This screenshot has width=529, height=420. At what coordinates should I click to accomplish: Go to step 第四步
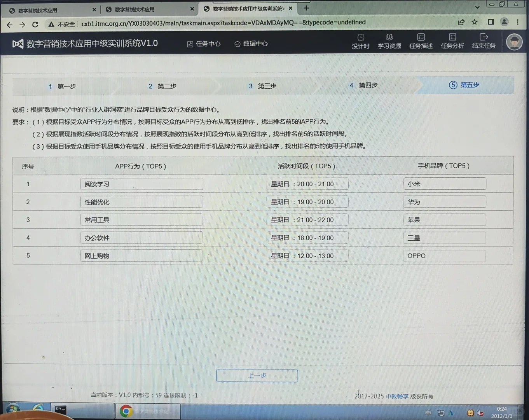pyautogui.click(x=363, y=85)
